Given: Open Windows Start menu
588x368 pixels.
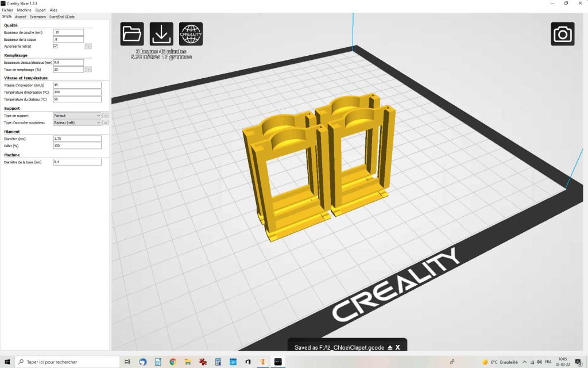Looking at the screenshot, I should tap(7, 362).
